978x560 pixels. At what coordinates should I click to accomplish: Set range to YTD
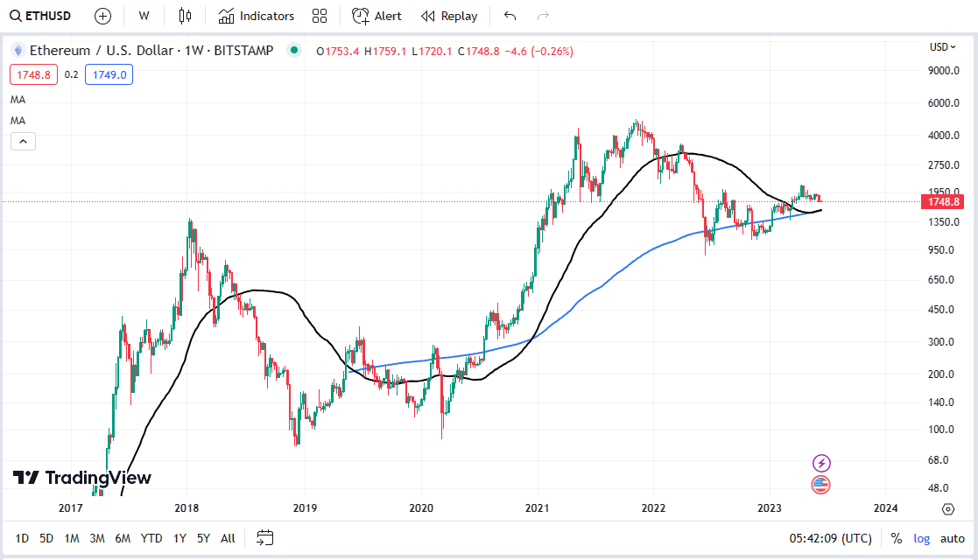151,538
